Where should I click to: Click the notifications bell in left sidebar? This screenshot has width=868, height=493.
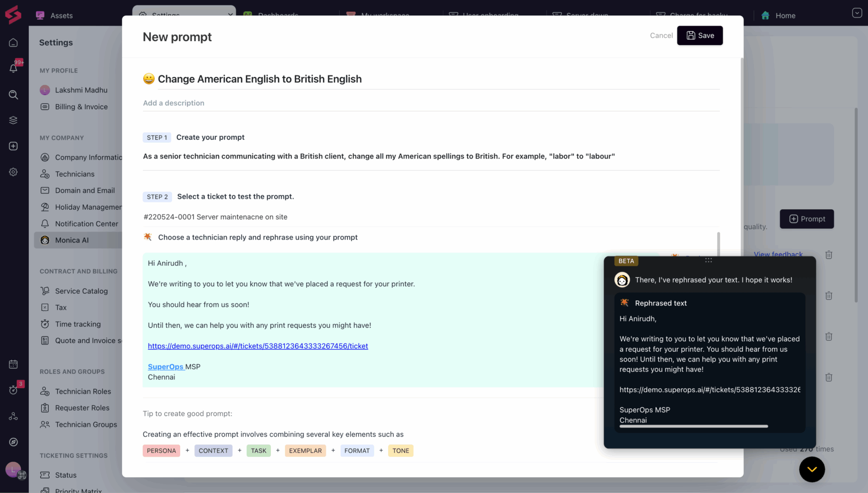13,68
